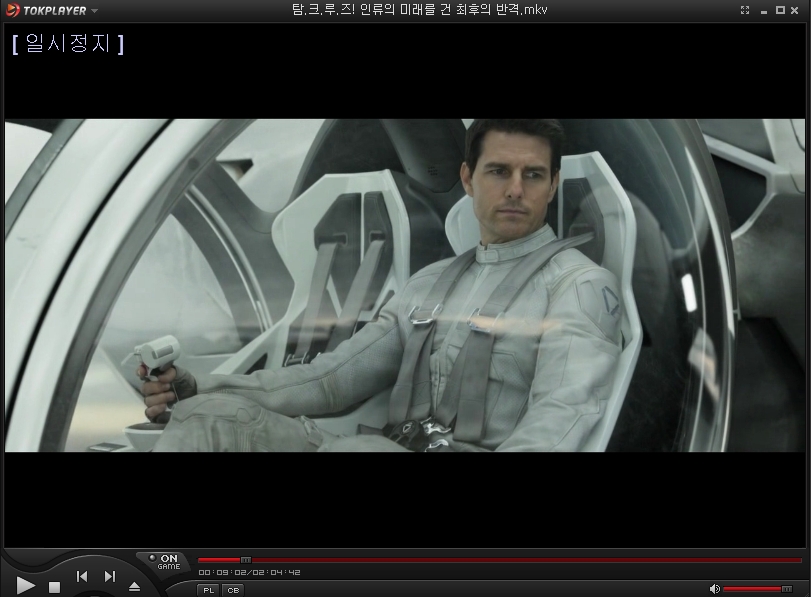Minimize the TokPlayer window

point(763,10)
